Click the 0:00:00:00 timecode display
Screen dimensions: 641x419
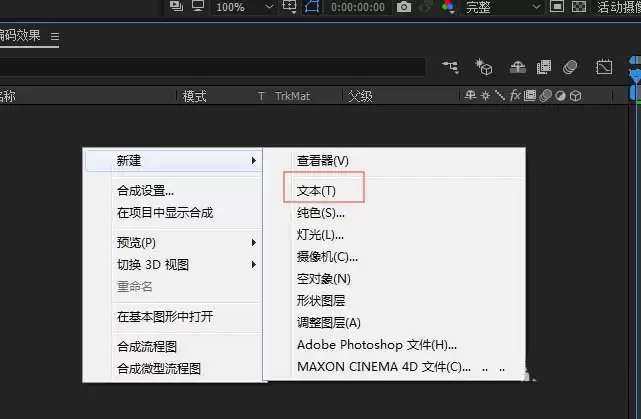tap(358, 7)
